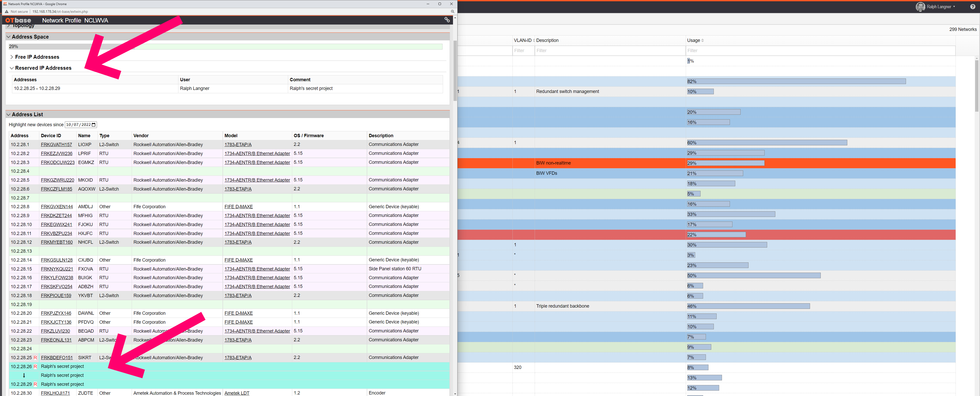This screenshot has height=396, width=980.
Task: Click the link icon in Network Profile header
Action: coord(447,20)
